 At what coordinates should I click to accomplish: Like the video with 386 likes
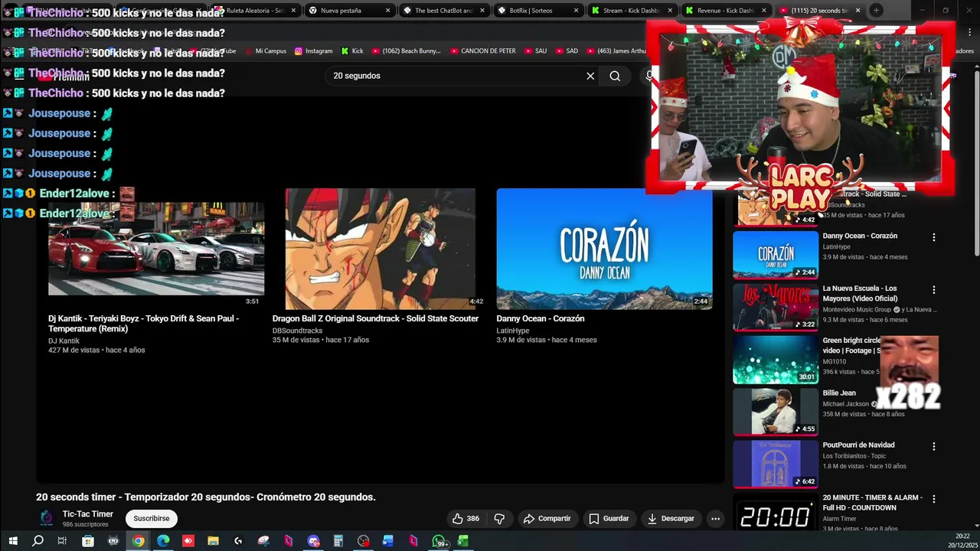pos(465,518)
